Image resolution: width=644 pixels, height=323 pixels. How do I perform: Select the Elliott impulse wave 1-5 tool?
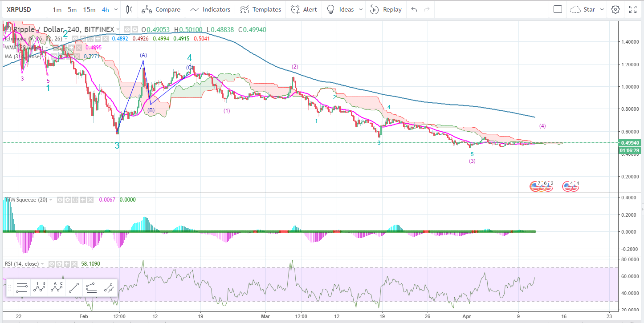point(40,288)
